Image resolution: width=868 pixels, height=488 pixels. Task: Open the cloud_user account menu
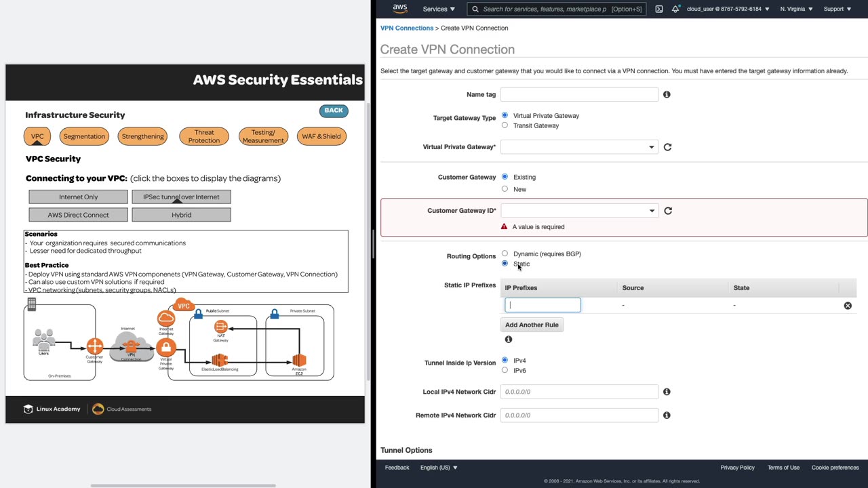click(728, 9)
